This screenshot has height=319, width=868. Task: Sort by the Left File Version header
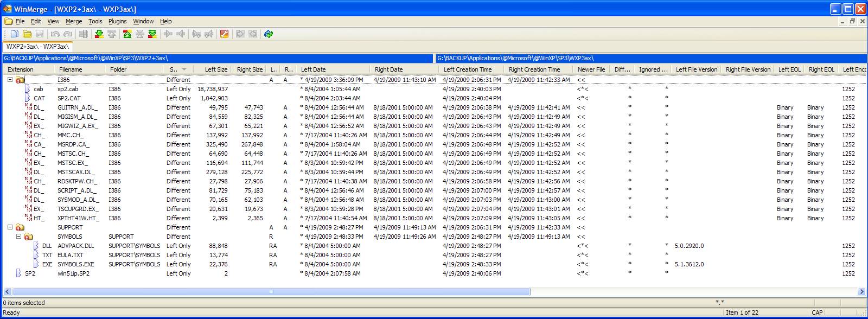click(697, 69)
